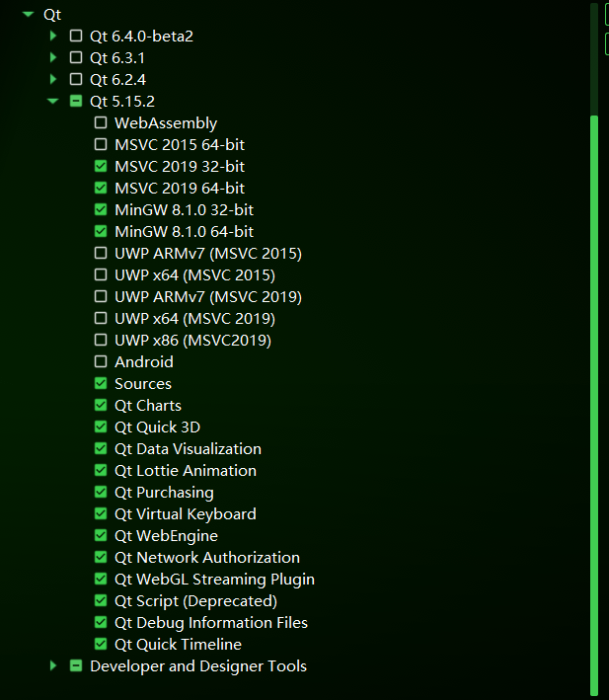This screenshot has width=609, height=700.
Task: Toggle the Qt 5.15.2 partial checkbox
Action: [76, 101]
